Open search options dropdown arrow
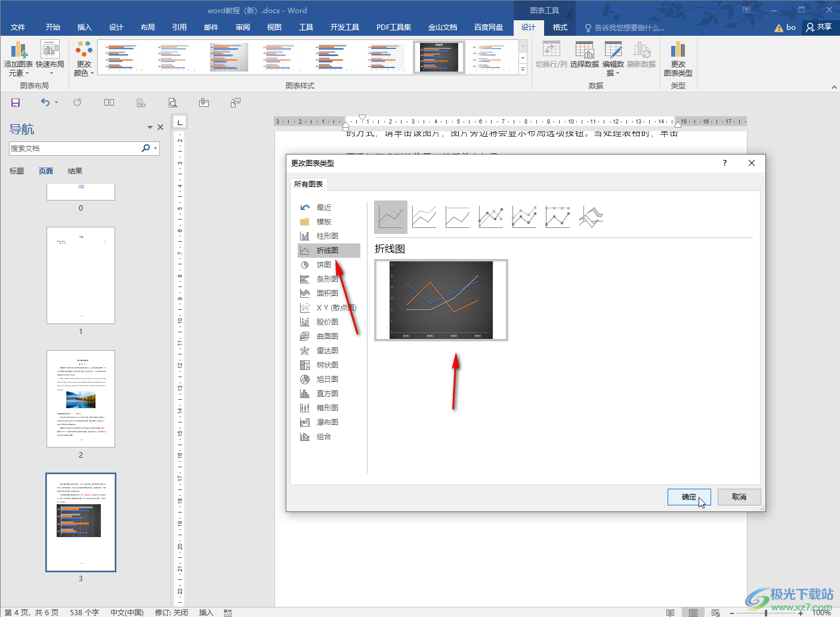Screen dimensions: 840x617 156,149
